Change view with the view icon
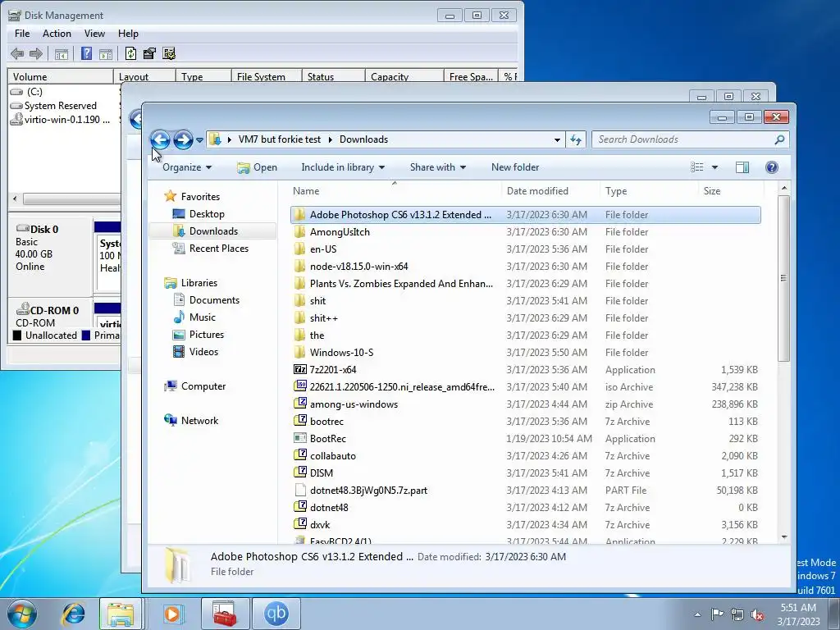The image size is (840, 630). 697,167
